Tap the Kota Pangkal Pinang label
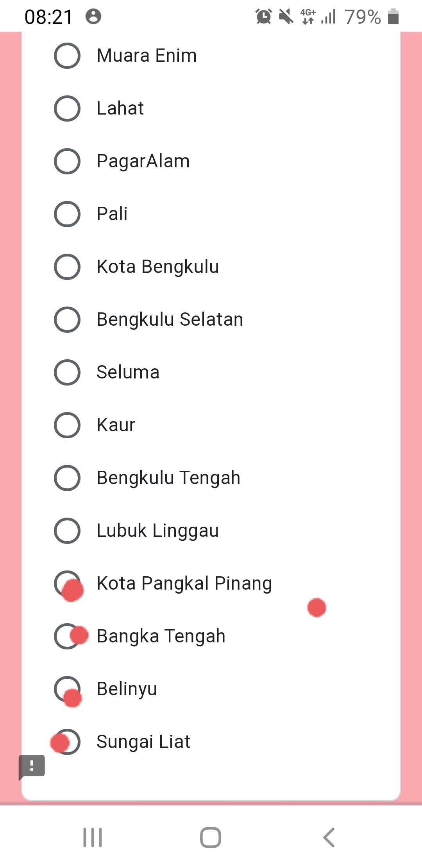The height and width of the screenshot is (868, 422). tap(184, 583)
